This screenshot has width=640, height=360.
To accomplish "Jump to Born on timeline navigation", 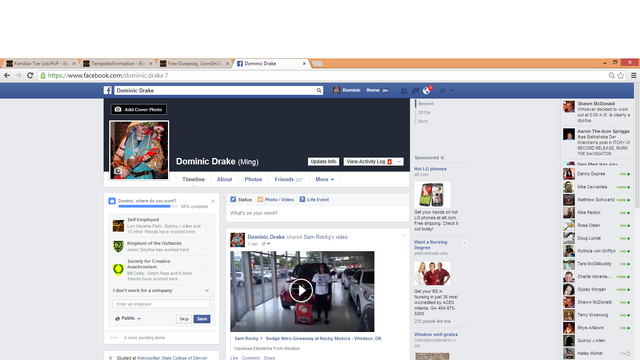I will (x=423, y=121).
